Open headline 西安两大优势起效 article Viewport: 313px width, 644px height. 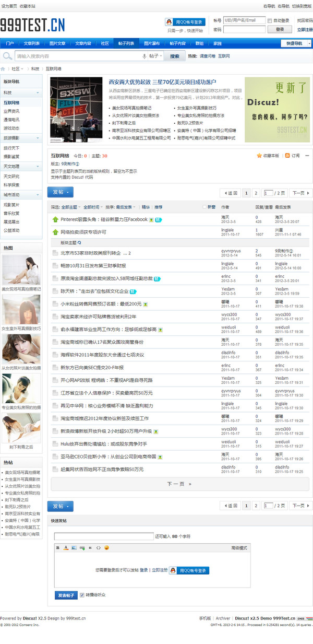162,82
